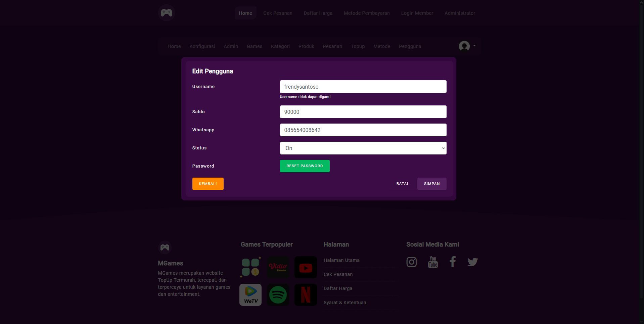Screen dimensions: 644x324
Task: Click the 'MGames' footer title
Action: point(171,263)
